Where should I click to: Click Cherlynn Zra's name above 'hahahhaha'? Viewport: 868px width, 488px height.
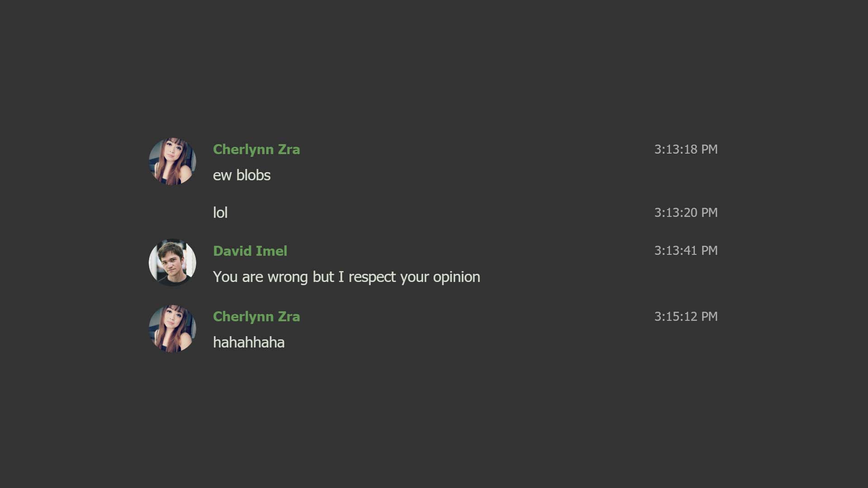pos(256,317)
